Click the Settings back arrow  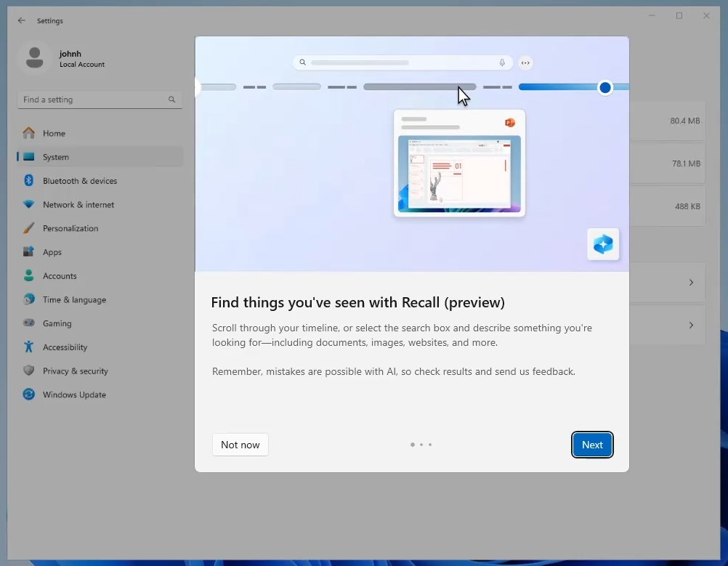(x=21, y=20)
